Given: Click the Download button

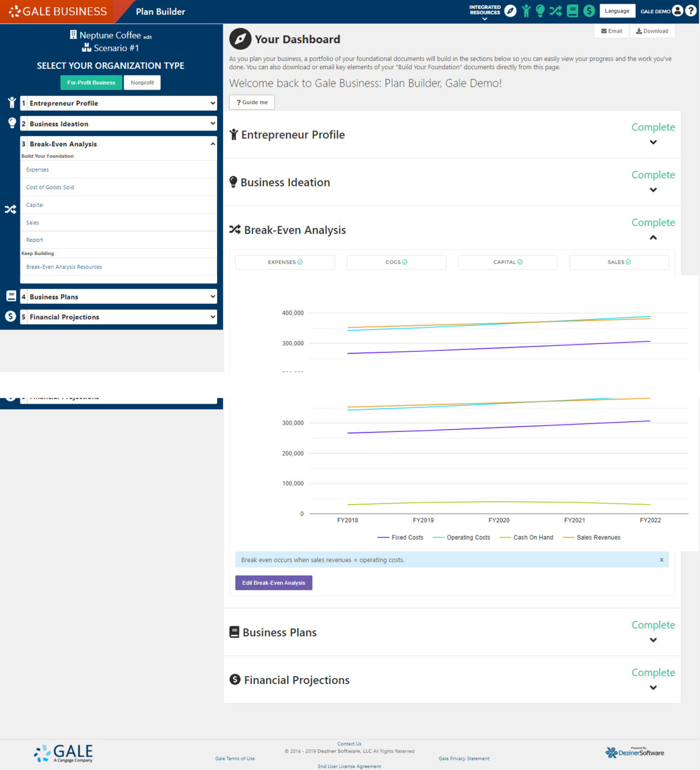Looking at the screenshot, I should tap(652, 31).
